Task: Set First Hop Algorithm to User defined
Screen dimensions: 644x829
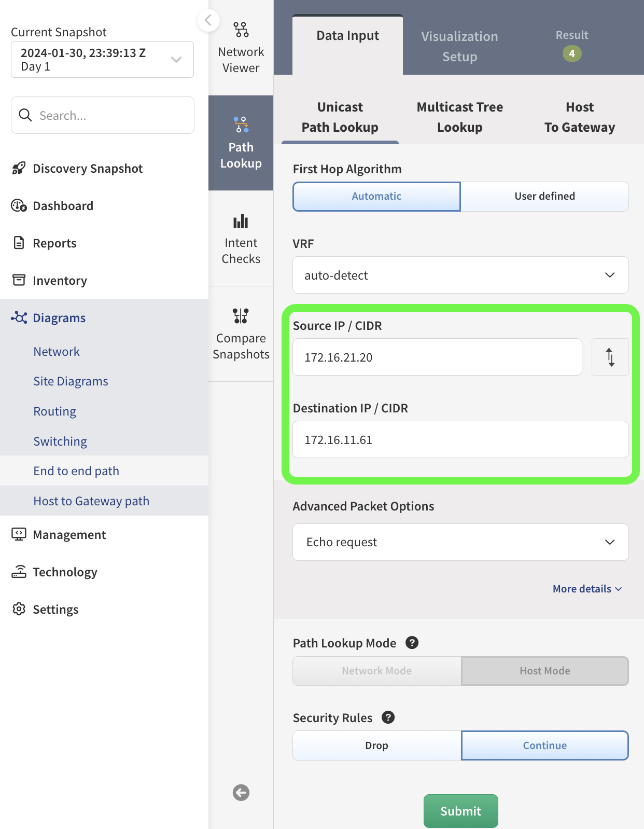Action: 544,196
